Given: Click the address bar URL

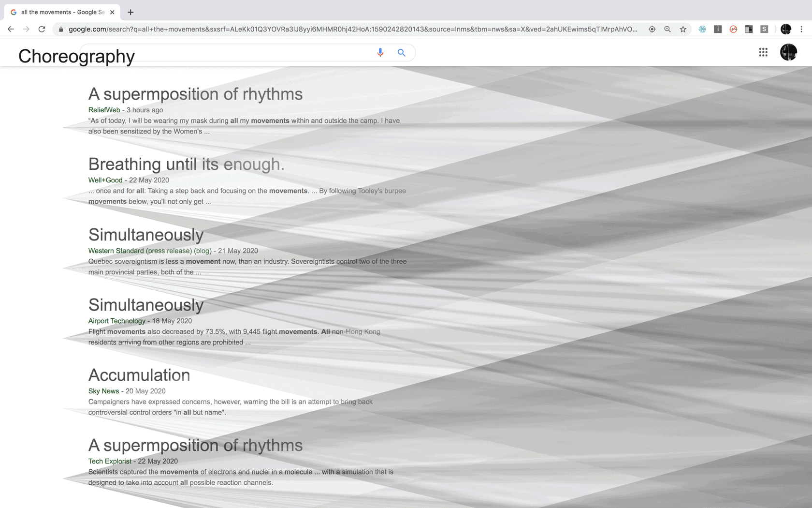Looking at the screenshot, I should tap(353, 29).
